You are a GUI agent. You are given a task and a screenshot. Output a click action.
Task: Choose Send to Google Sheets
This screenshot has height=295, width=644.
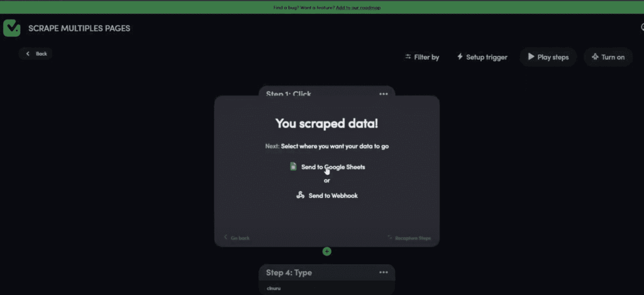coord(327,167)
